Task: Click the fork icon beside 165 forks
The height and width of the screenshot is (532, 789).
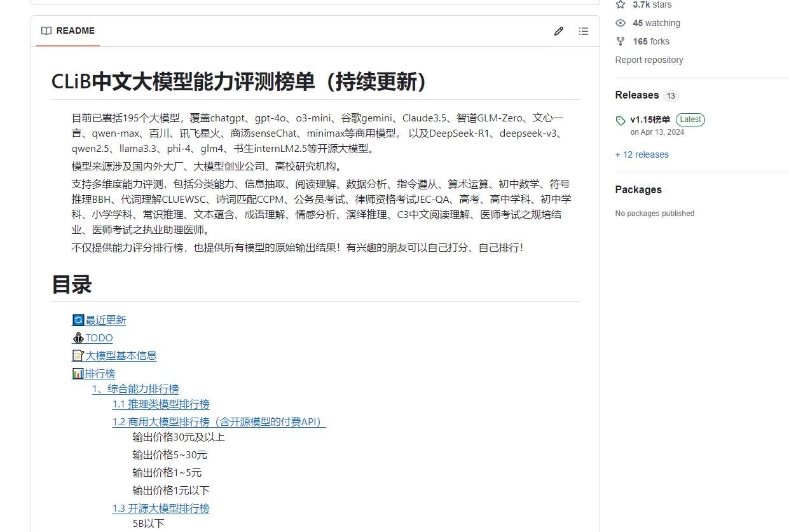Action: click(x=621, y=41)
